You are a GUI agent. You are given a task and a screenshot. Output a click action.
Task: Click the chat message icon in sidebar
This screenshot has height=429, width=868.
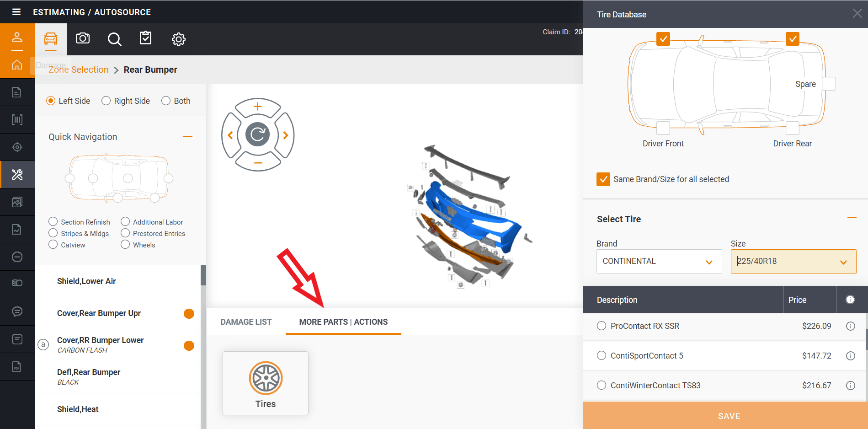(x=17, y=311)
